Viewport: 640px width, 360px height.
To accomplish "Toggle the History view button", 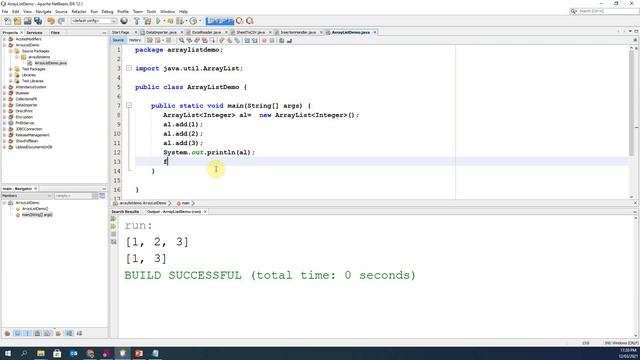I will coord(135,40).
